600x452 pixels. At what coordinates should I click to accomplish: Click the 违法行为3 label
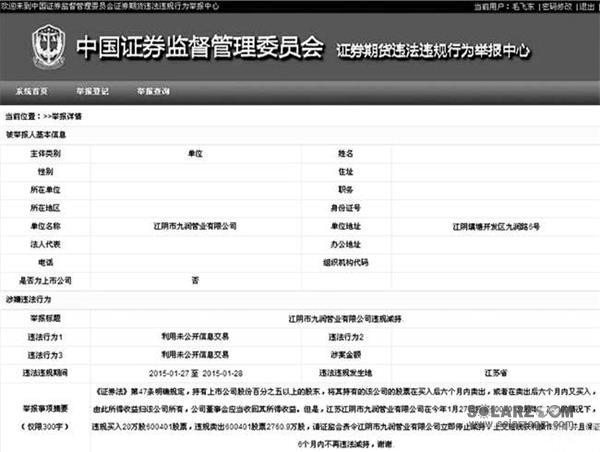coord(45,355)
